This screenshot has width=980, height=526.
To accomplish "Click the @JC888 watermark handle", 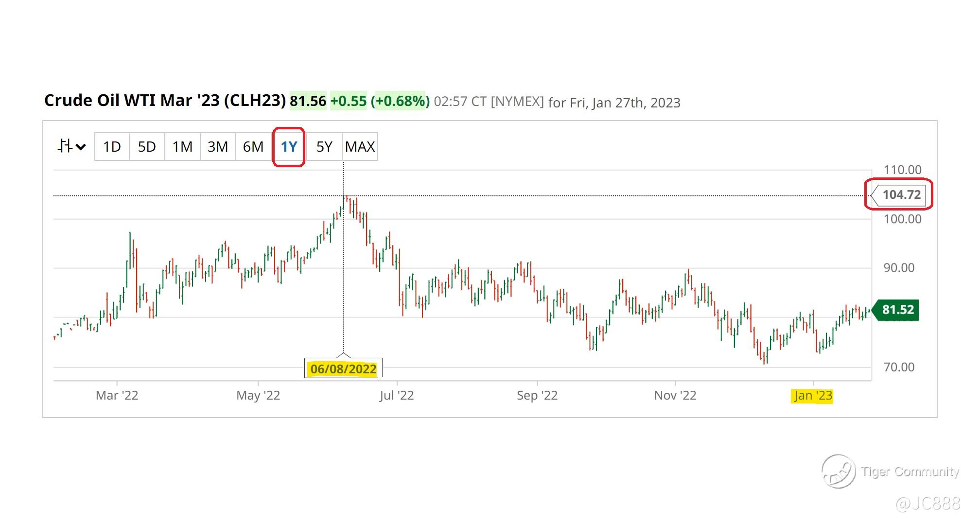I will point(927,504).
